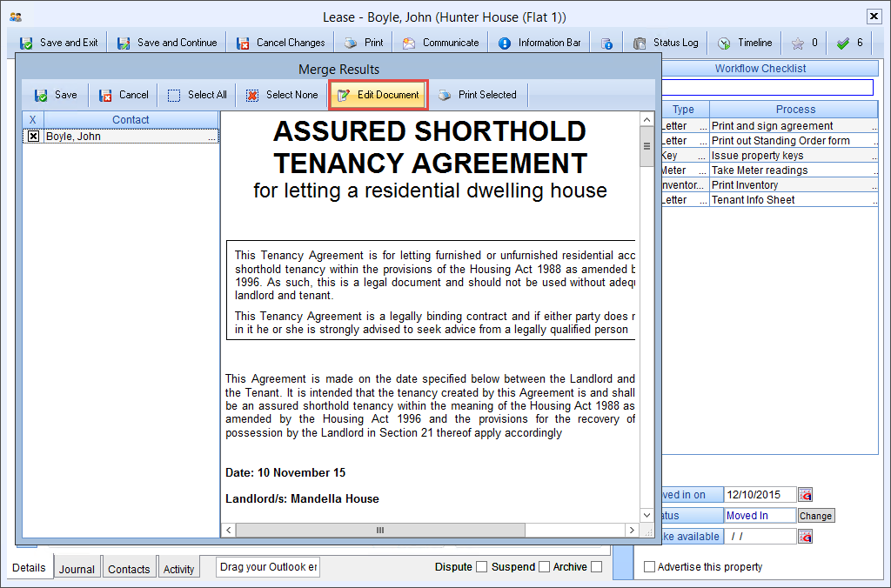Click Select All in Merge Results
Viewport: 891px width, 588px height.
point(198,95)
